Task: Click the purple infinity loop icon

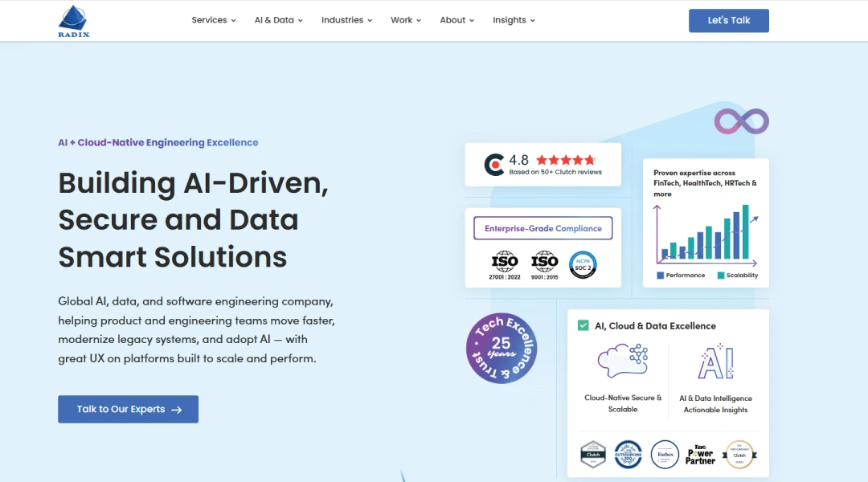Action: tap(741, 121)
